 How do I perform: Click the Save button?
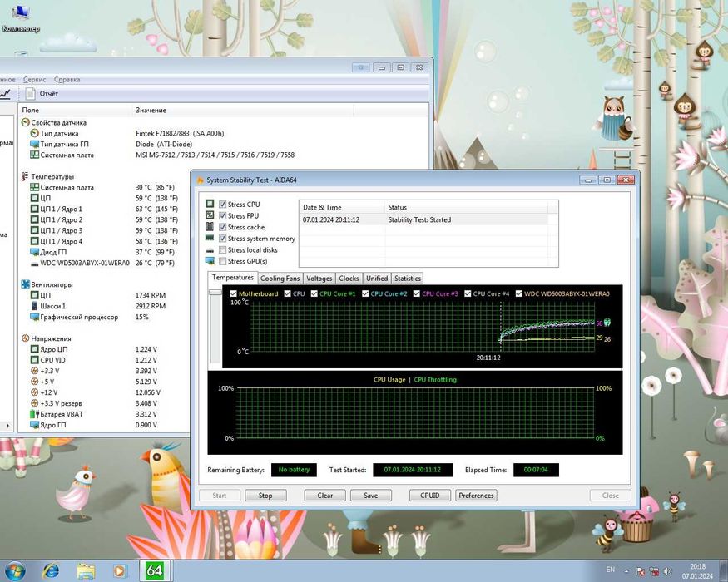(370, 496)
